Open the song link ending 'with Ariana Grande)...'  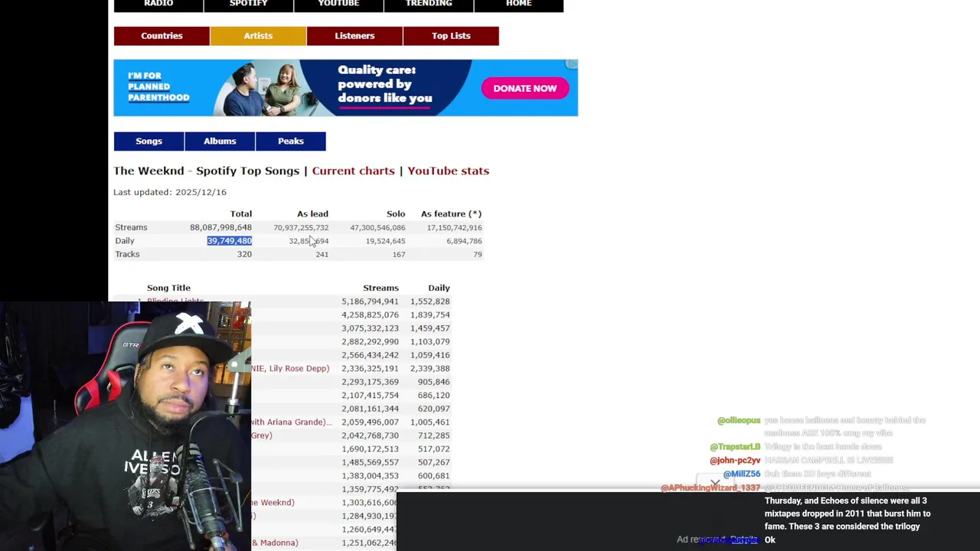(292, 422)
